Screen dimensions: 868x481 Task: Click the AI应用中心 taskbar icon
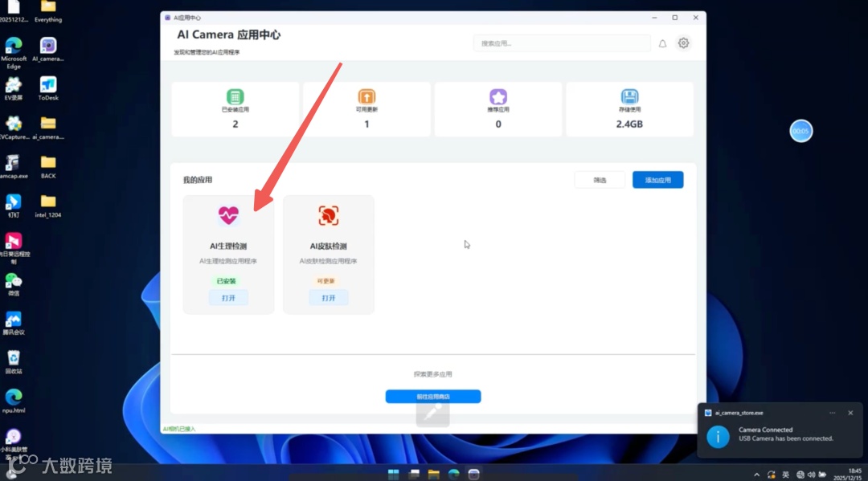[x=474, y=474]
